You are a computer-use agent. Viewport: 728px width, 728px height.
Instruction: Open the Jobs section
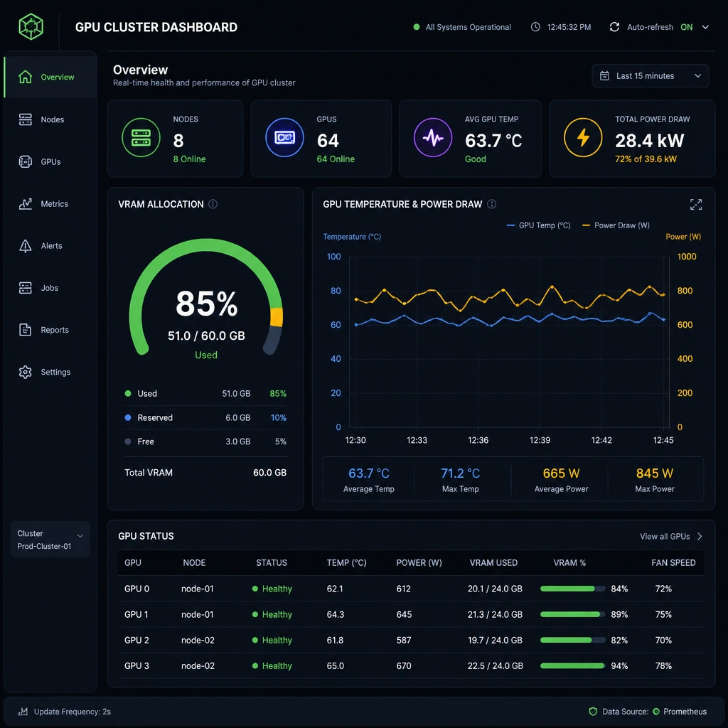50,288
